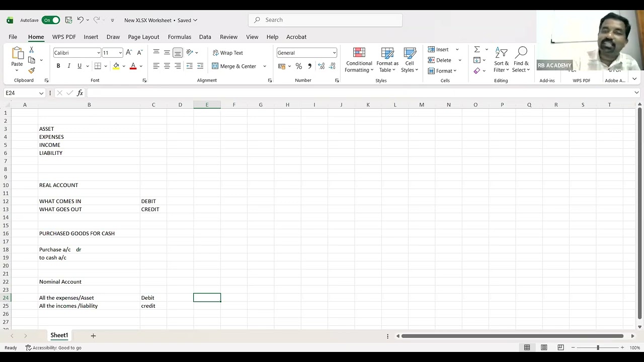The image size is (644, 362).
Task: Toggle Bold formatting
Action: 58,66
